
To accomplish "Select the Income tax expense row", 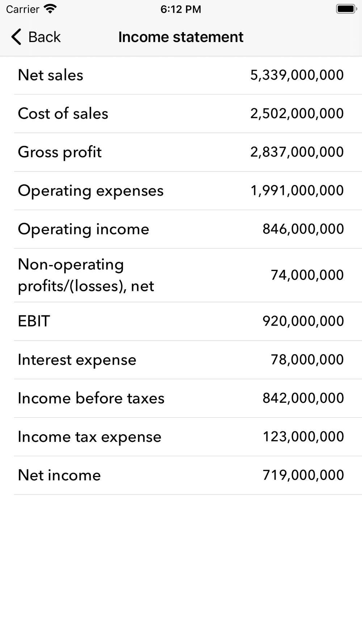I will point(181,437).
